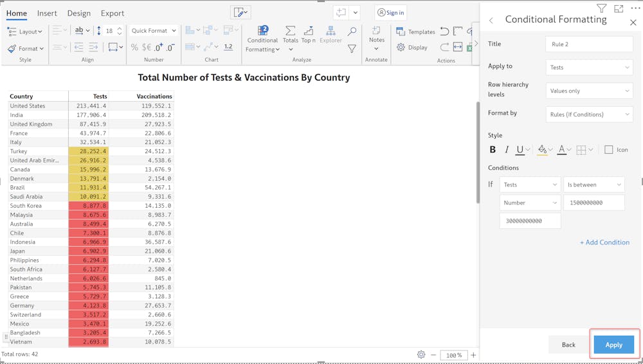Image resolution: width=643 pixels, height=364 pixels.
Task: Click the Totals sigma icon
Action: tap(291, 32)
